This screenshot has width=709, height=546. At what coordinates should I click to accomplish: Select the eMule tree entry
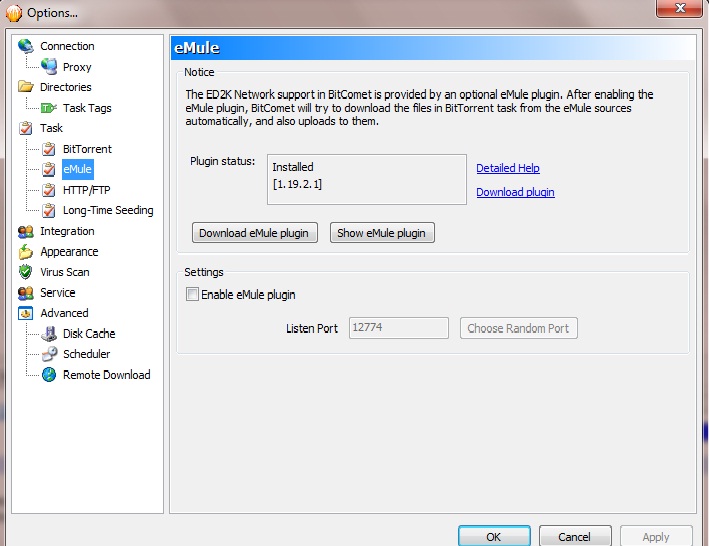point(77,169)
